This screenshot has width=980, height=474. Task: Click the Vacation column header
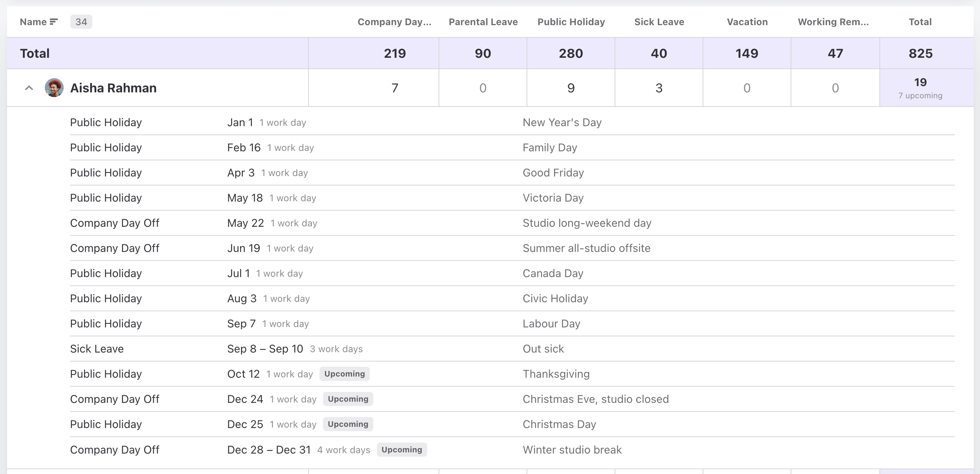(747, 22)
